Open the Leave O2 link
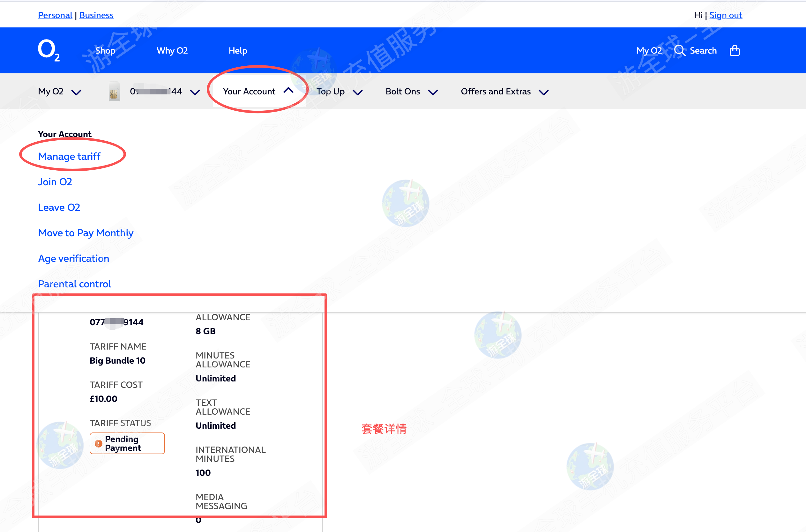 [59, 207]
